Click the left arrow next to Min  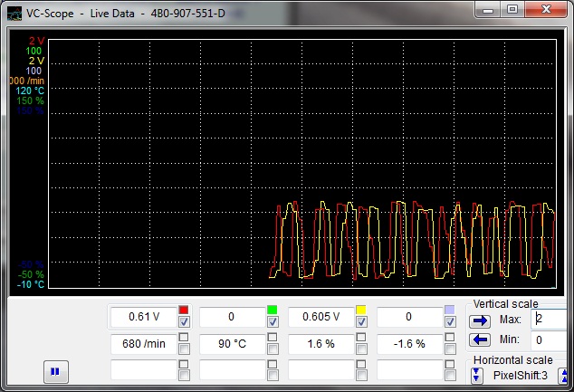click(478, 339)
